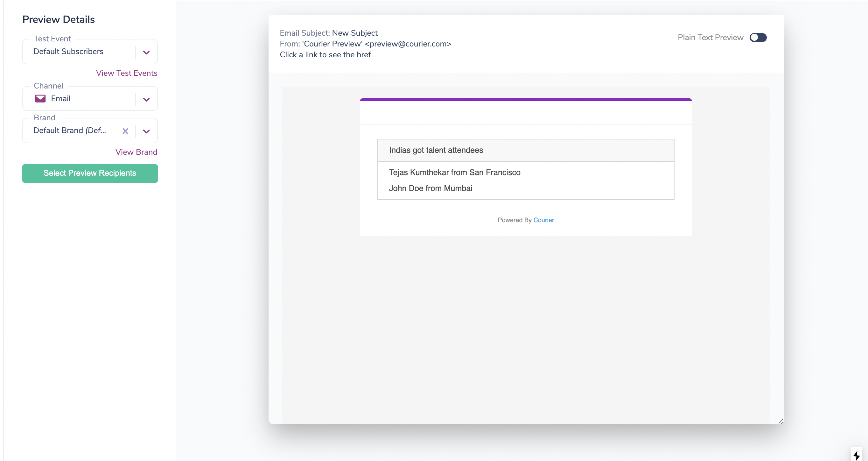The height and width of the screenshot is (461, 868).
Task: Click the Tejas Kumthekar from San Francisco row
Action: click(x=455, y=172)
